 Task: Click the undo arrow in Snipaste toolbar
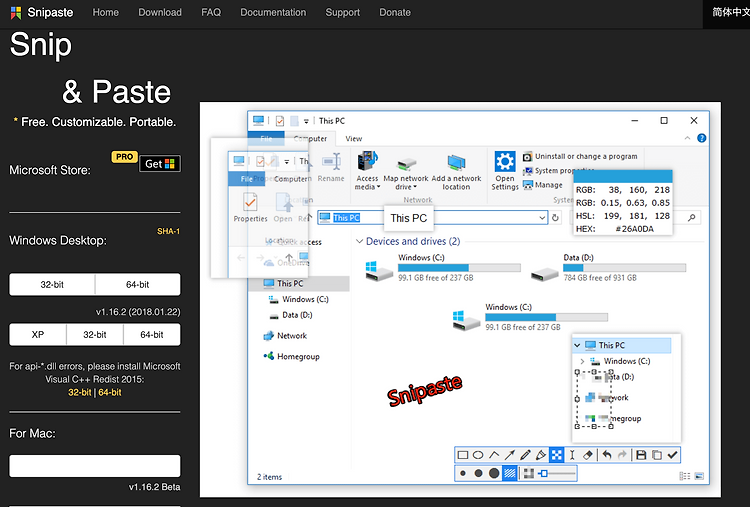(607, 455)
